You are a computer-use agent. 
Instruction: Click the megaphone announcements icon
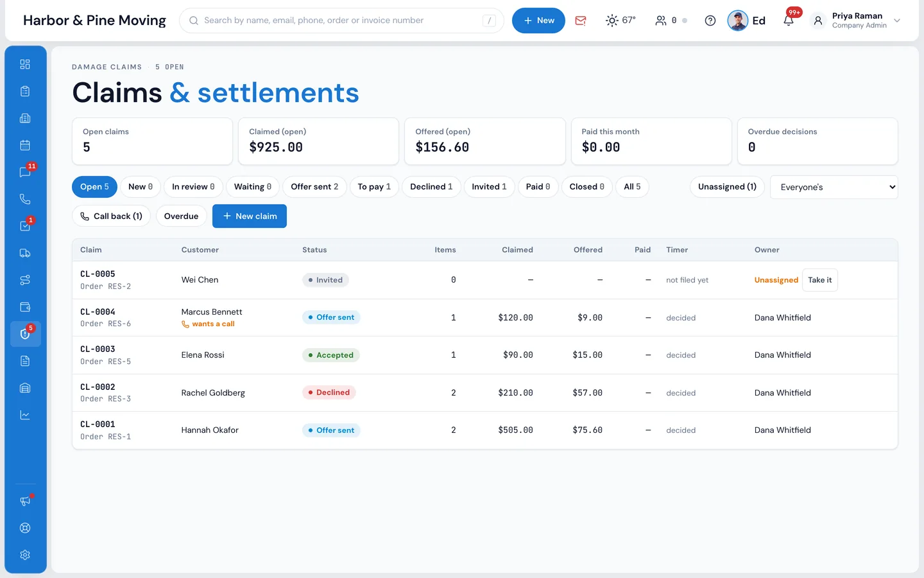coord(25,501)
